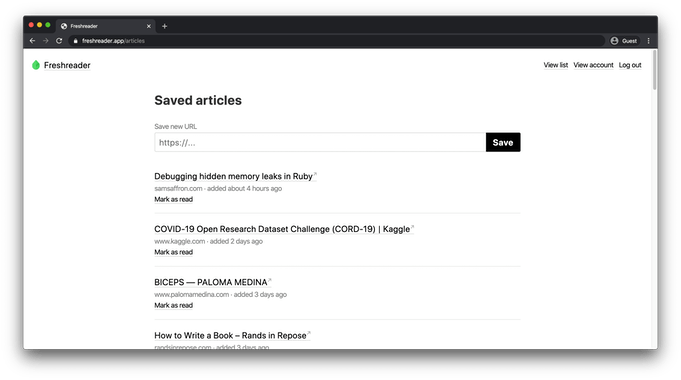This screenshot has width=681, height=380.
Task: Mark the Kaggle COVID-19 article as read
Action: pos(173,252)
